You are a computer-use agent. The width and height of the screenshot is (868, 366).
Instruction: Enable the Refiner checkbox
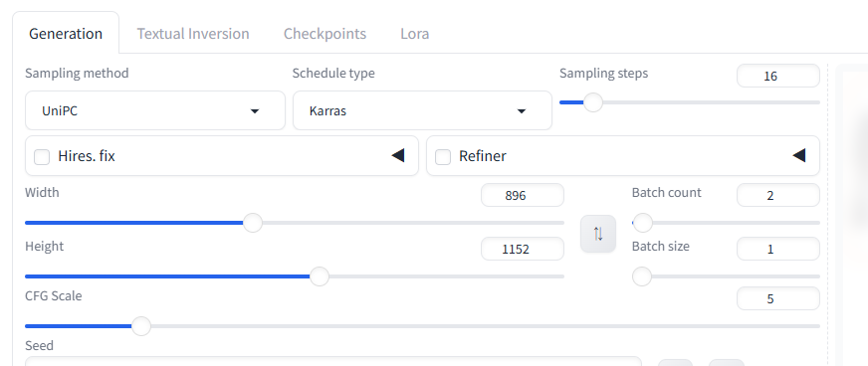coord(443,157)
